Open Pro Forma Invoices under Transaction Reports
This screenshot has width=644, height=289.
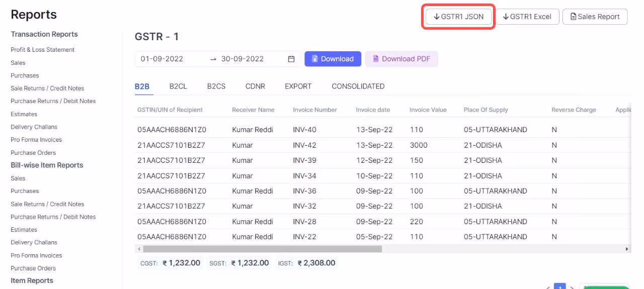[36, 140]
